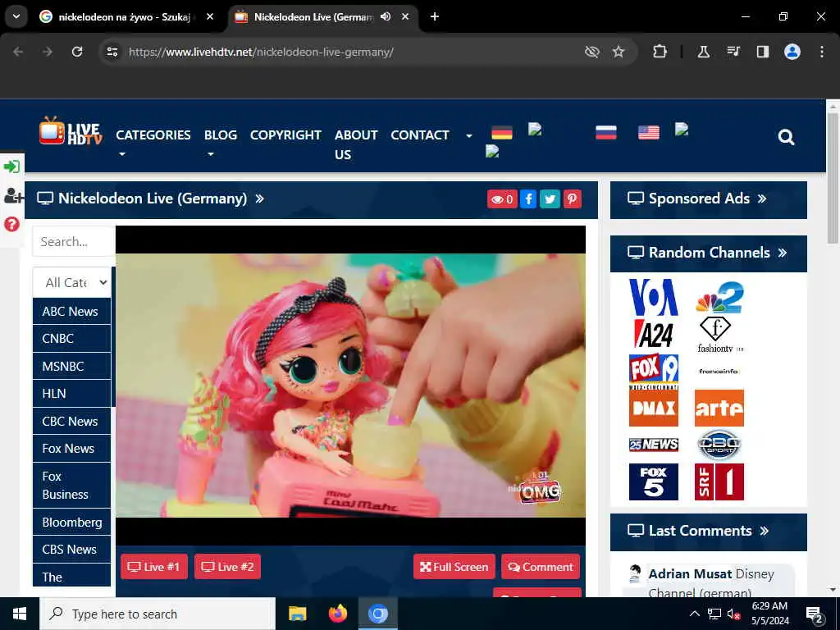Open the Contact menu item

[419, 135]
